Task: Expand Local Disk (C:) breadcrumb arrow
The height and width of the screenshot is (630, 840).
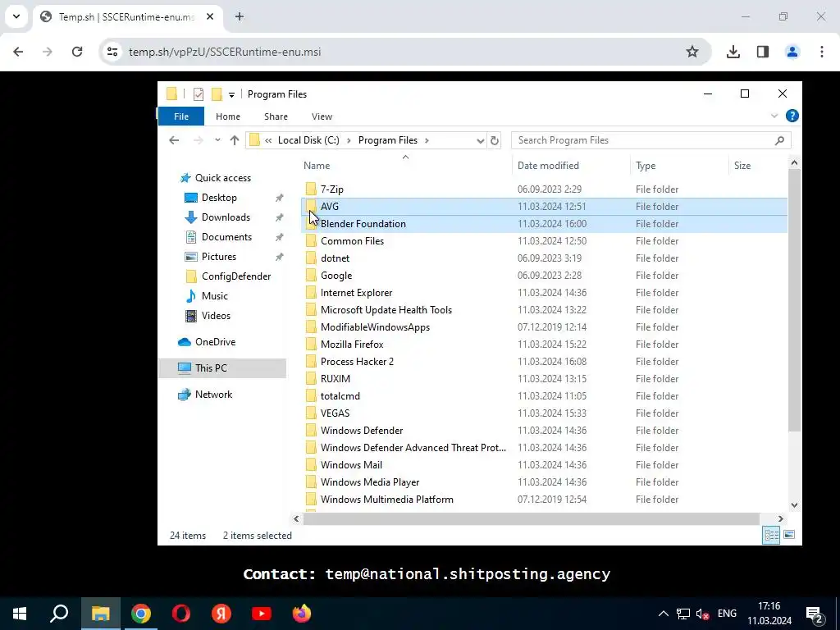Action: click(x=349, y=140)
